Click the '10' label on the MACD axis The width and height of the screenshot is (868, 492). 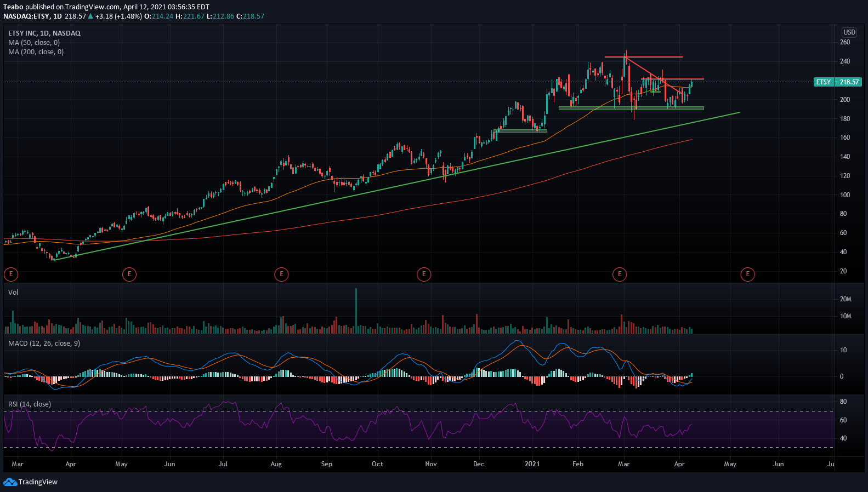tap(843, 350)
